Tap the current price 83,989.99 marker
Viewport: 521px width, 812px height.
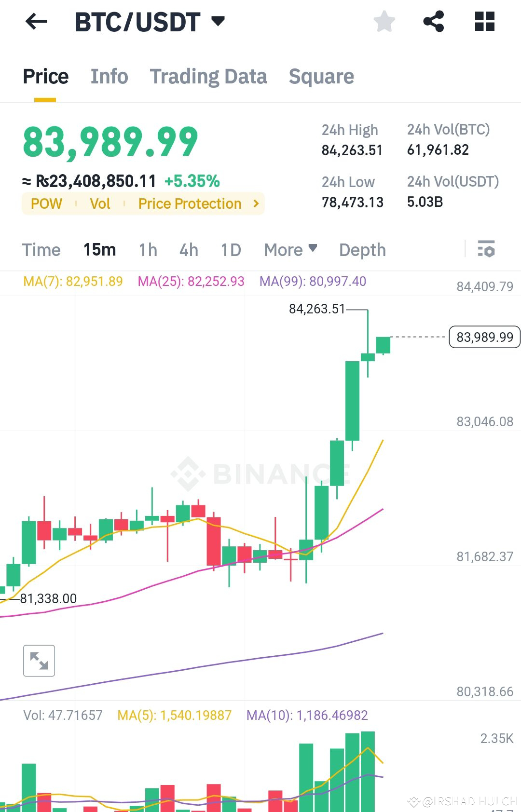point(484,337)
